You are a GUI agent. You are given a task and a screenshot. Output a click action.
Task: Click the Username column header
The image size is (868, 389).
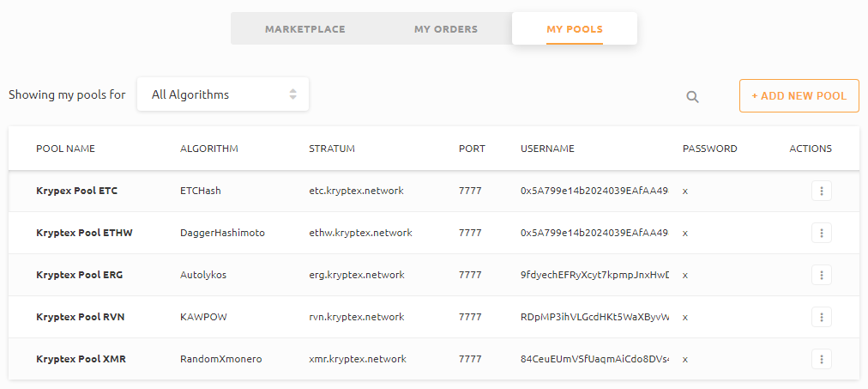pos(547,149)
